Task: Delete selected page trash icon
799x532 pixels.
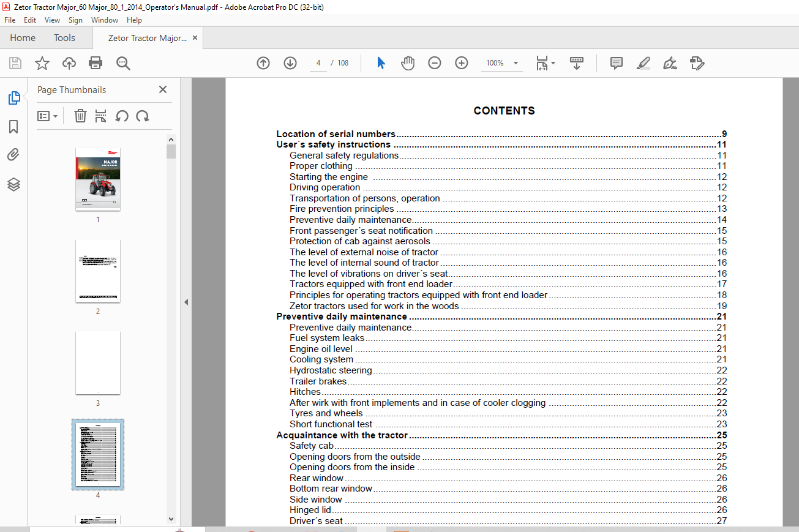Action: [x=80, y=116]
